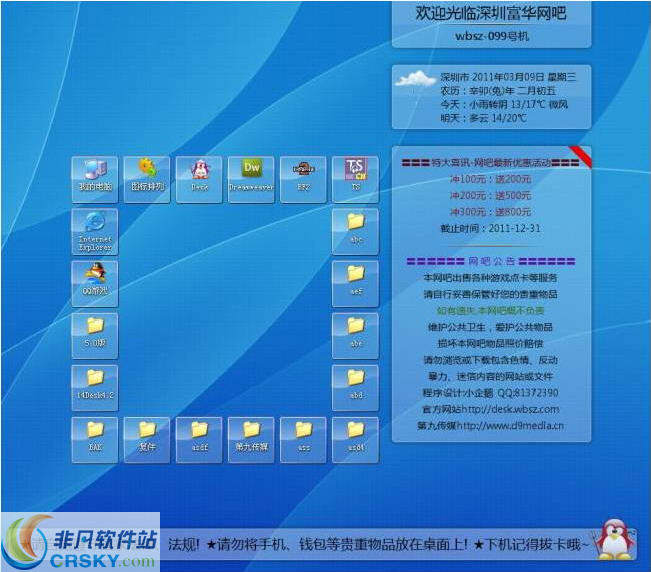The width and height of the screenshot is (651, 572).
Task: Open the QQ游戏 penguin tile
Action: click(x=95, y=284)
